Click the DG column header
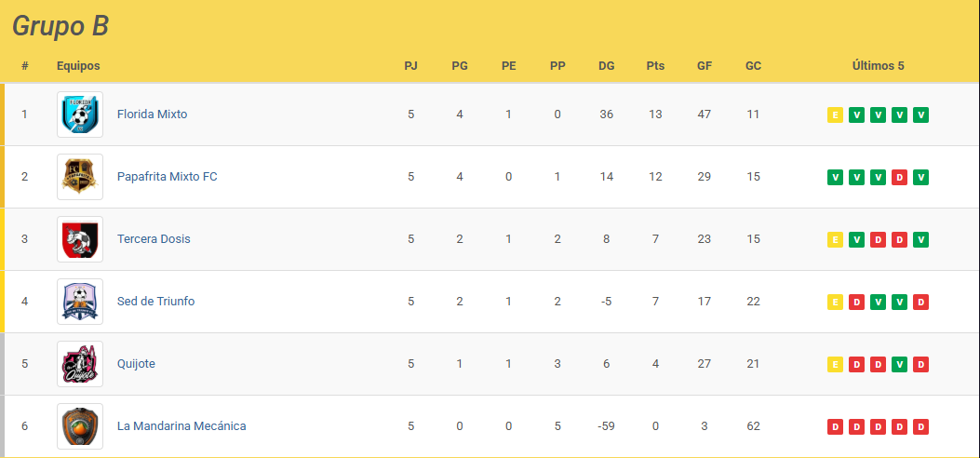The image size is (980, 458). click(606, 65)
